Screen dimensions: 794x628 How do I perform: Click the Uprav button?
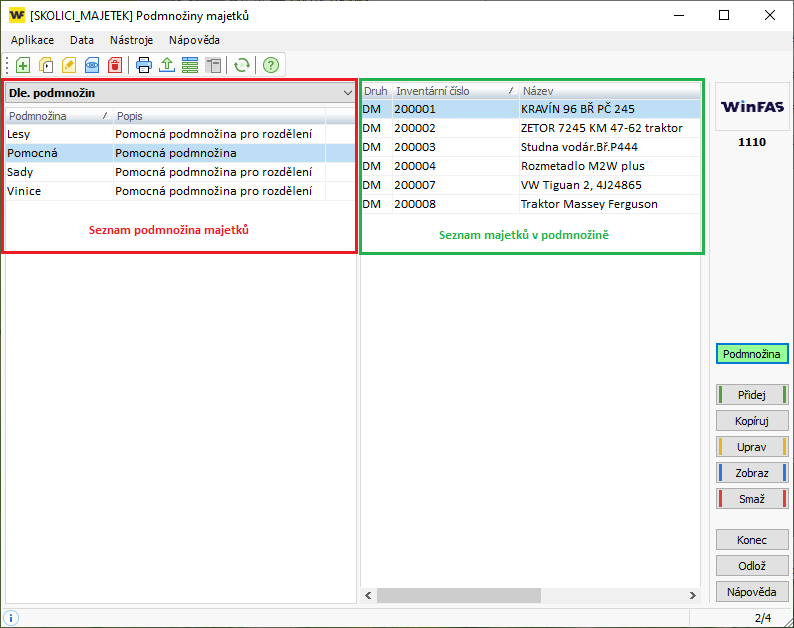click(752, 447)
